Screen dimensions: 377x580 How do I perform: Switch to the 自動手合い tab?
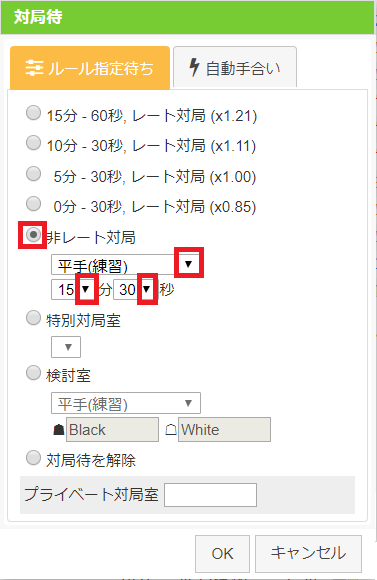click(235, 67)
